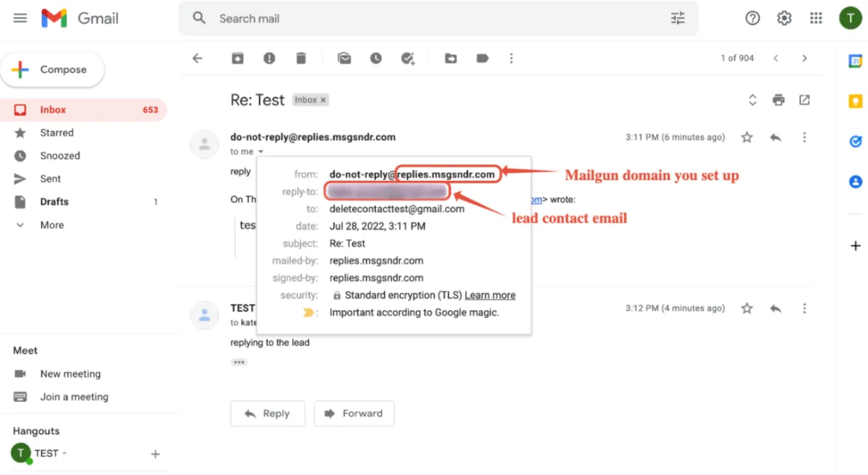The image size is (868, 475).
Task: Delete this conversation with trash icon
Action: click(301, 59)
